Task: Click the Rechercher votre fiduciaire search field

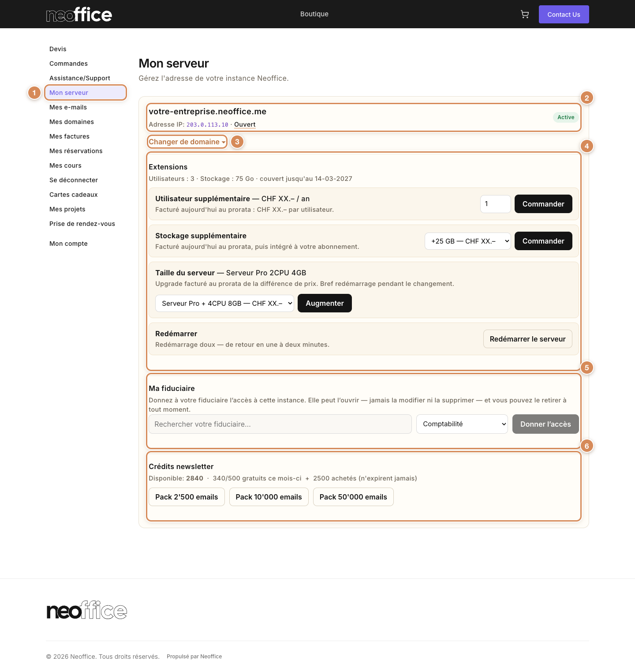Action: (x=280, y=424)
